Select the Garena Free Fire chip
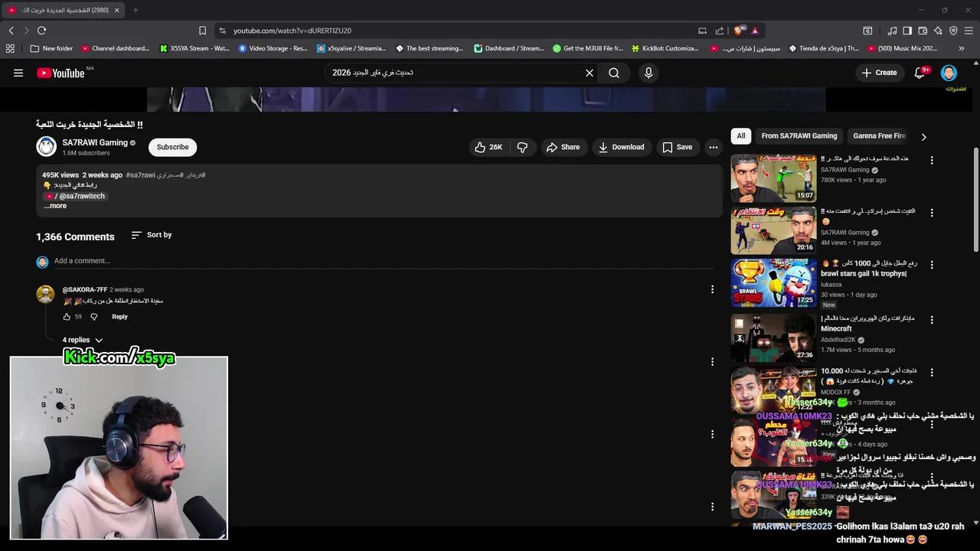This screenshot has height=551, width=980. point(879,136)
